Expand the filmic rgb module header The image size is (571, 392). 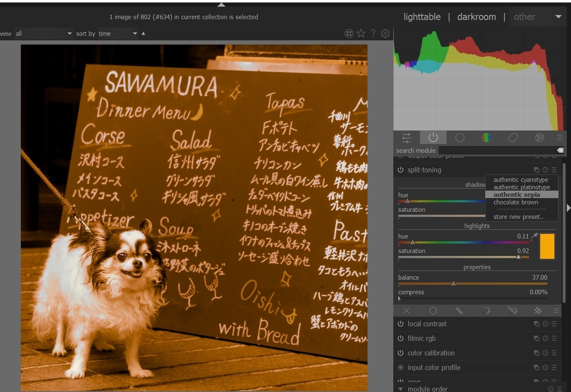[422, 339]
